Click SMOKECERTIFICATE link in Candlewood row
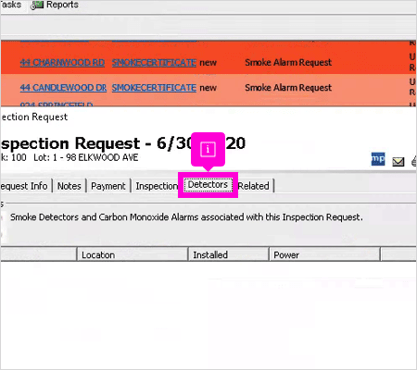 154,88
